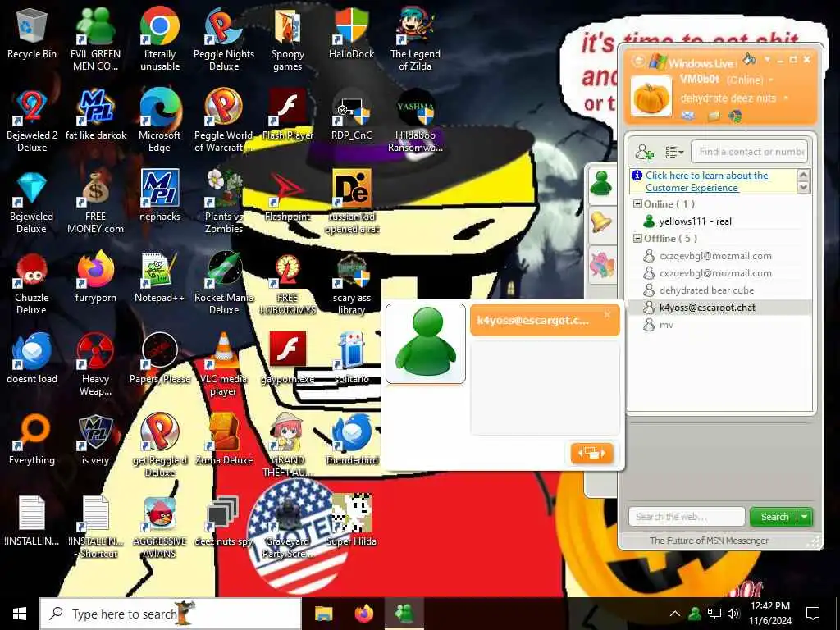This screenshot has width=840, height=630.
Task: Open the Search button dropdown arrow
Action: coord(804,517)
